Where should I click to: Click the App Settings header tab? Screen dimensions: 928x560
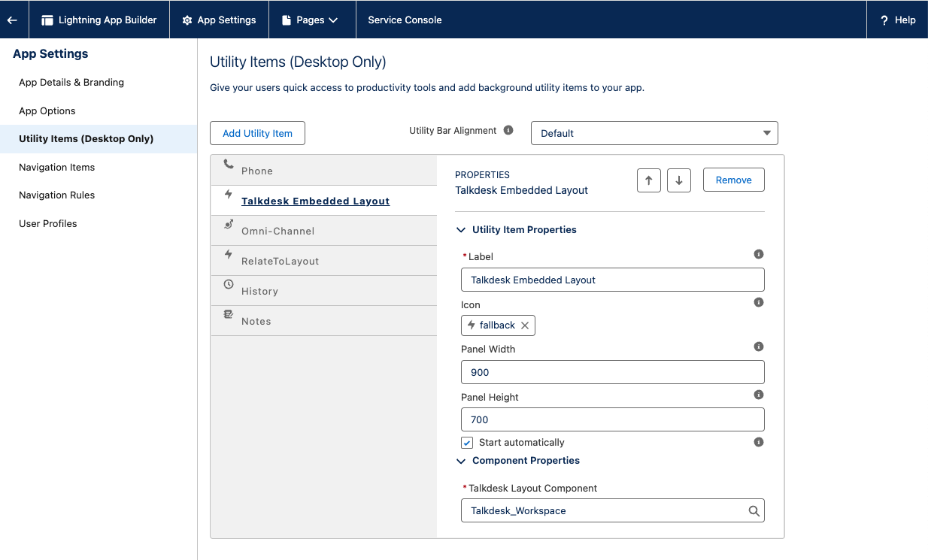pyautogui.click(x=219, y=20)
